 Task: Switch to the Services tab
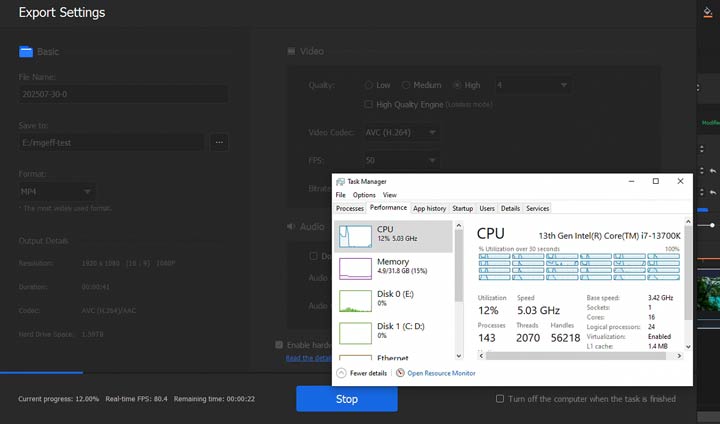(x=537, y=209)
